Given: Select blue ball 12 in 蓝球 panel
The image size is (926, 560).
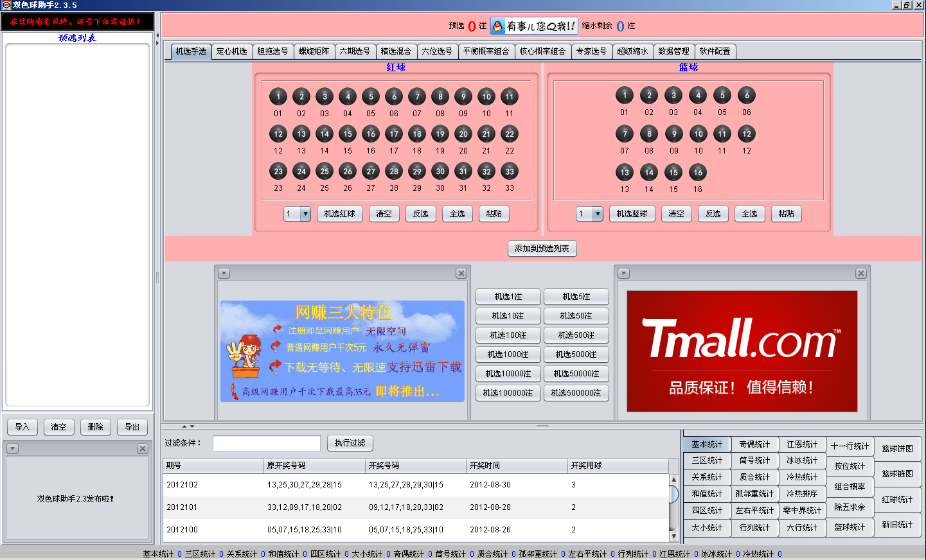Looking at the screenshot, I should (747, 134).
